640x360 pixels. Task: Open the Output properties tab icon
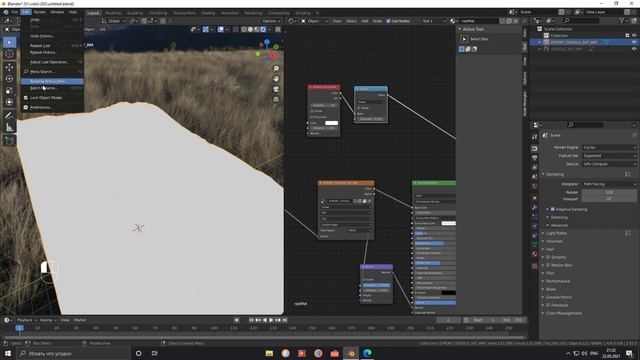534,158
